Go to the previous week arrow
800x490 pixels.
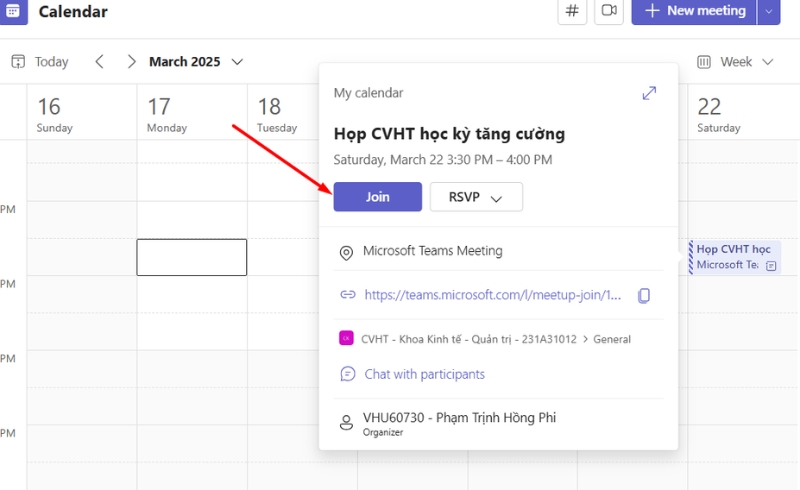pyautogui.click(x=99, y=62)
